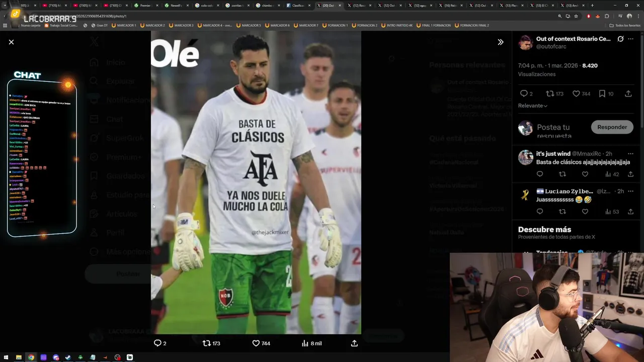The width and height of the screenshot is (644, 362).
Task: Open the Windows Start menu
Action: coord(6,357)
